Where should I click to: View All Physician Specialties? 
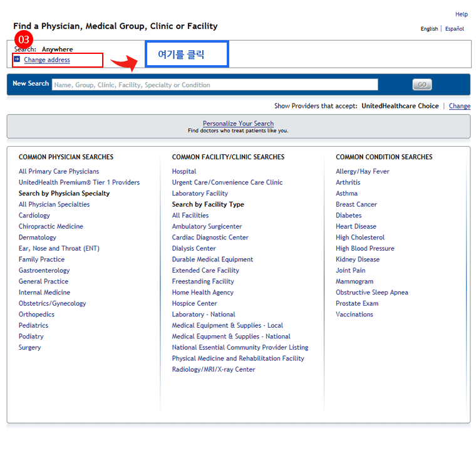click(54, 204)
